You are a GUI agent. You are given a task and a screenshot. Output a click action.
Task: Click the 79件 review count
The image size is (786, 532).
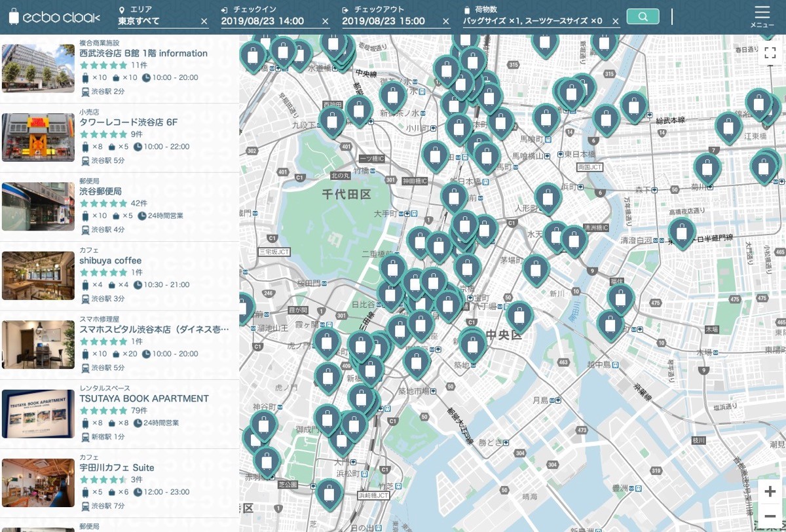click(x=139, y=411)
